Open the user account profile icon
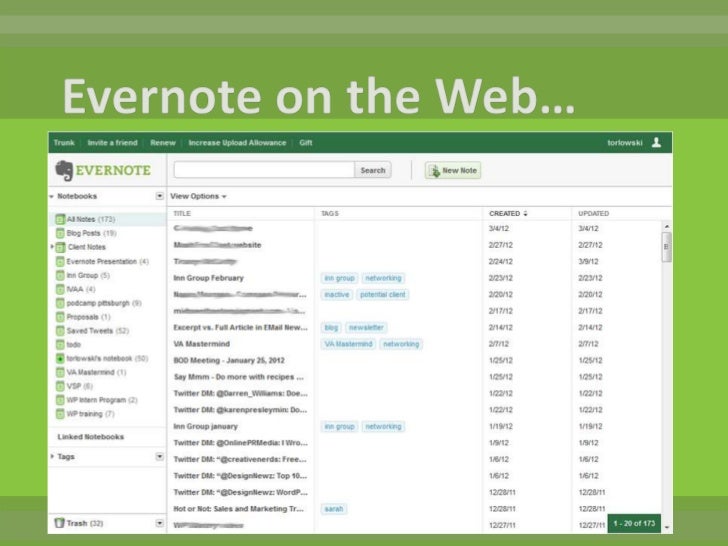Image resolution: width=728 pixels, height=546 pixels. 656,143
